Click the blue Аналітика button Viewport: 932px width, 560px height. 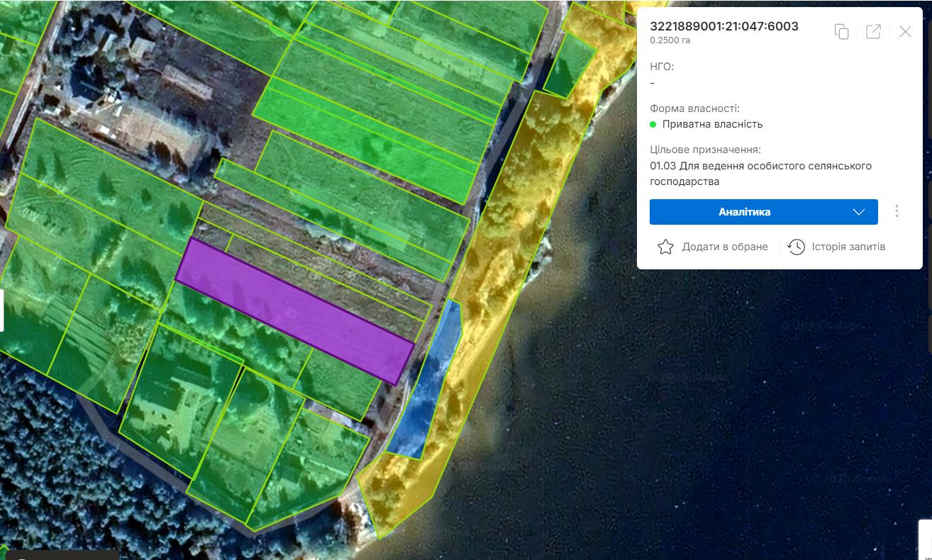click(x=745, y=212)
